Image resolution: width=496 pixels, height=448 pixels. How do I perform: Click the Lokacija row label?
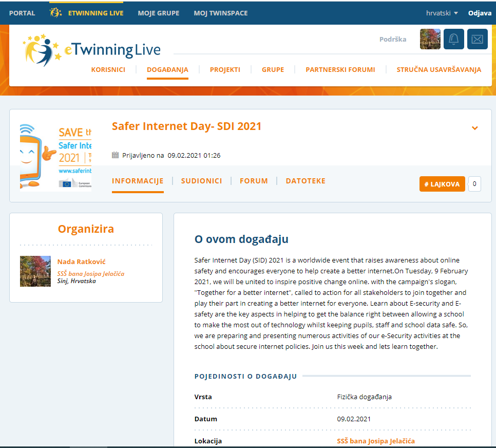(208, 441)
